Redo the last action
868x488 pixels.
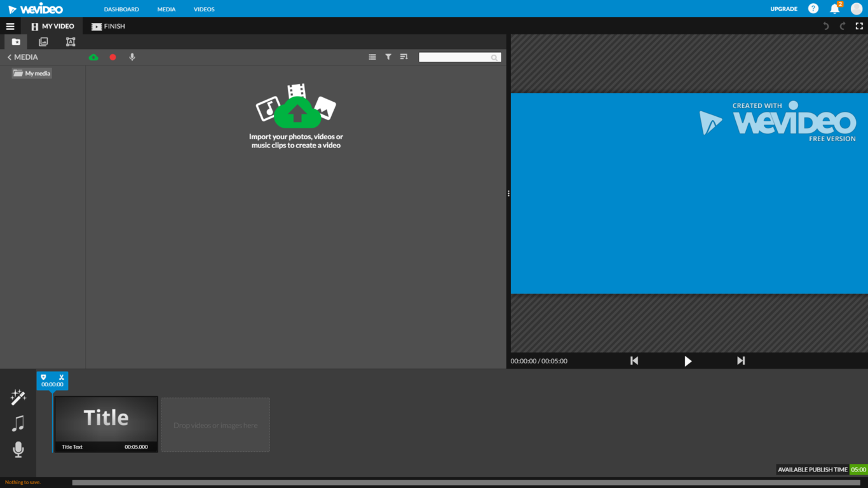(x=843, y=26)
